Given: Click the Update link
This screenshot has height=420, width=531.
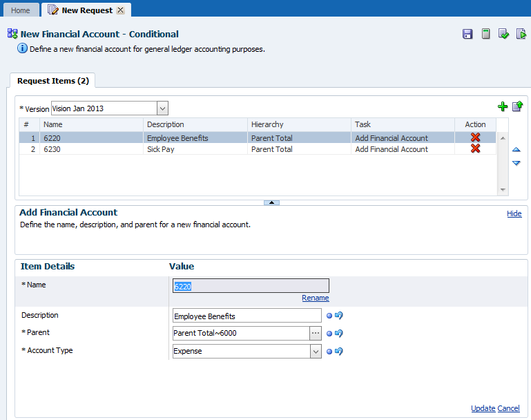Looking at the screenshot, I should click(483, 408).
